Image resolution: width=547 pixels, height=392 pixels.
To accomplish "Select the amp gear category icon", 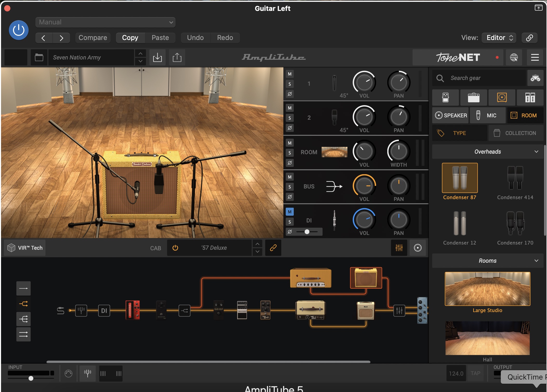I will [474, 98].
